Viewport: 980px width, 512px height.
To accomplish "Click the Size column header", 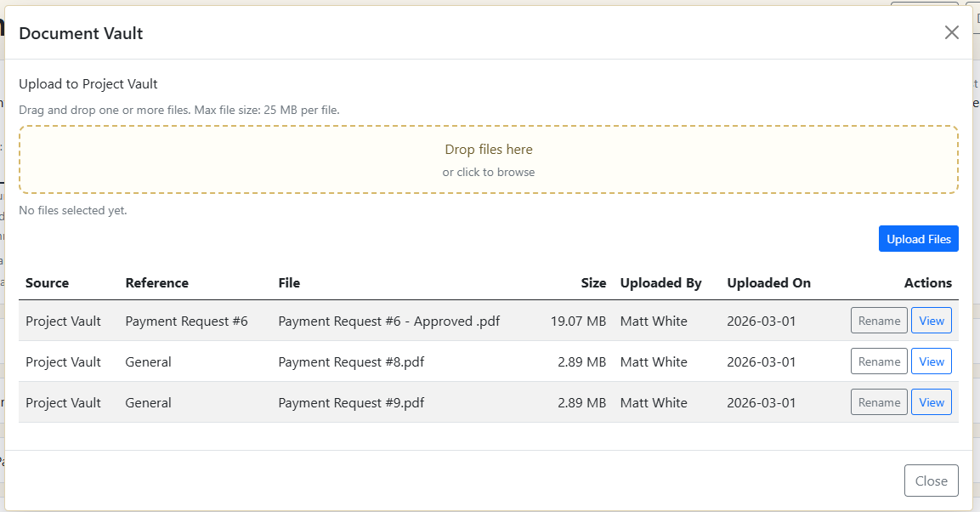I will coord(593,283).
